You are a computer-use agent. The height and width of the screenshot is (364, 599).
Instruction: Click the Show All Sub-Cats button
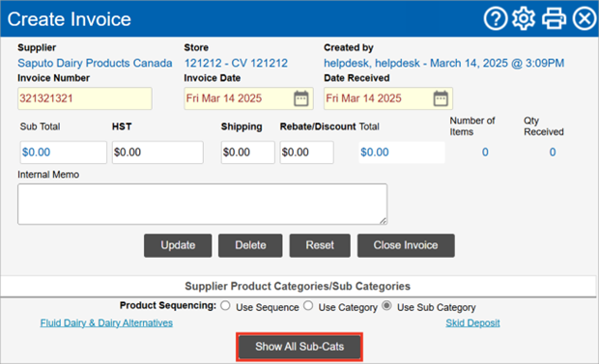click(299, 347)
